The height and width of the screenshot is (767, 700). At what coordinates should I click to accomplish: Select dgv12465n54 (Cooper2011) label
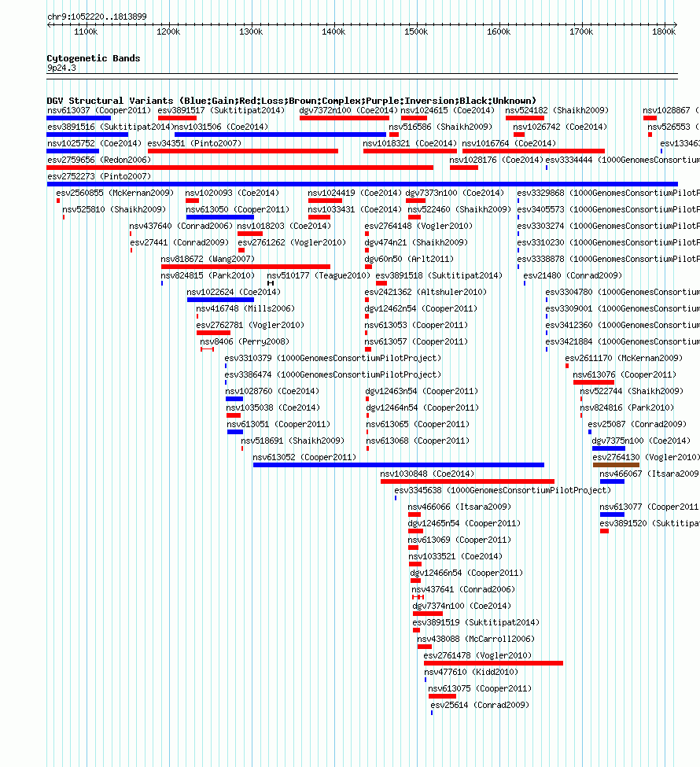464,523
